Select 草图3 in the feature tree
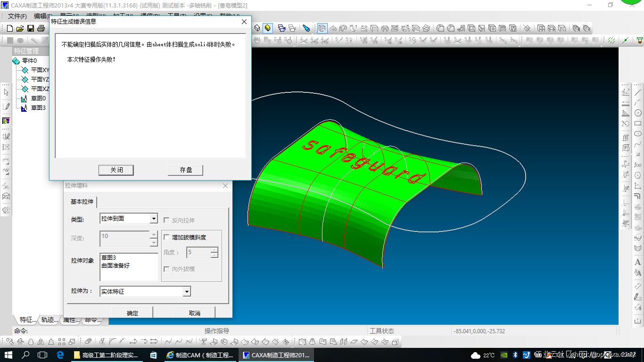The image size is (644, 362). pos(38,107)
